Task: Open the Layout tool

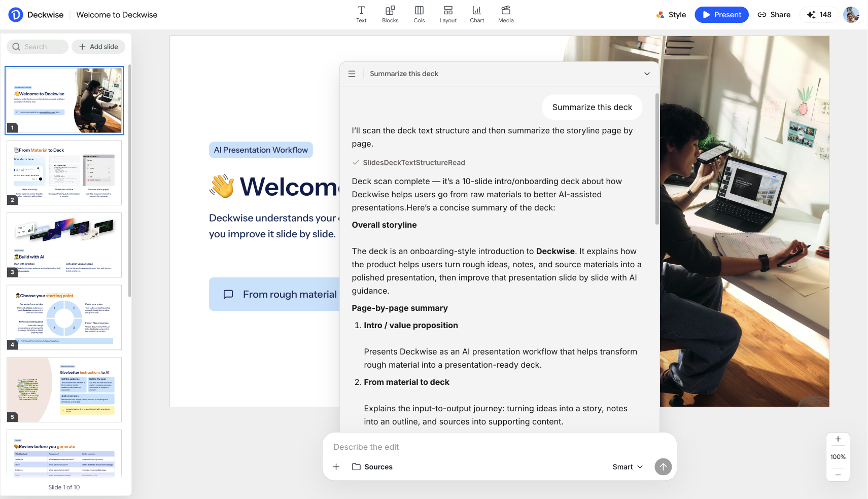Action: (448, 14)
